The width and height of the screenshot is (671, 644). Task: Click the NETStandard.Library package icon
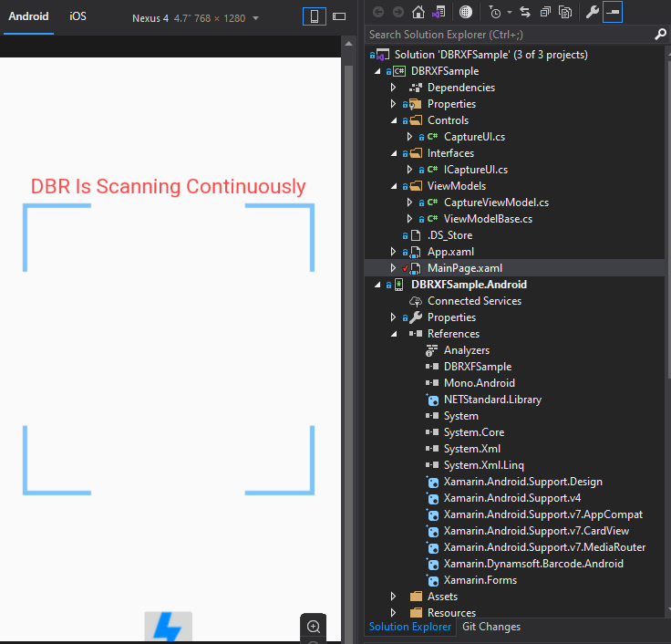click(x=432, y=400)
